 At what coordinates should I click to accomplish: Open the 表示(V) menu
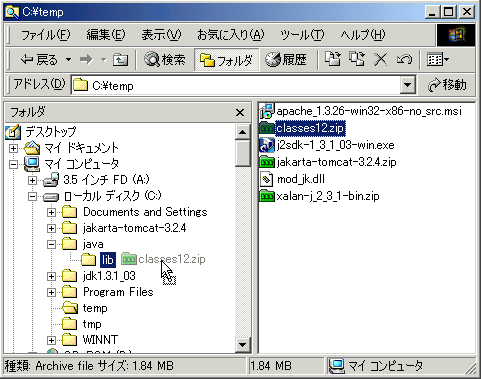click(x=161, y=35)
